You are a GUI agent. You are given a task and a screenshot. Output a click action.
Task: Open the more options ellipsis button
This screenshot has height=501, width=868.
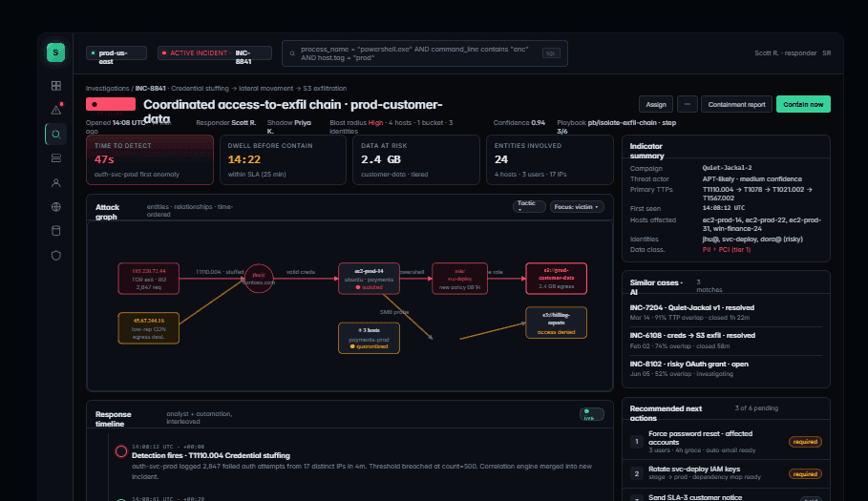pyautogui.click(x=687, y=104)
